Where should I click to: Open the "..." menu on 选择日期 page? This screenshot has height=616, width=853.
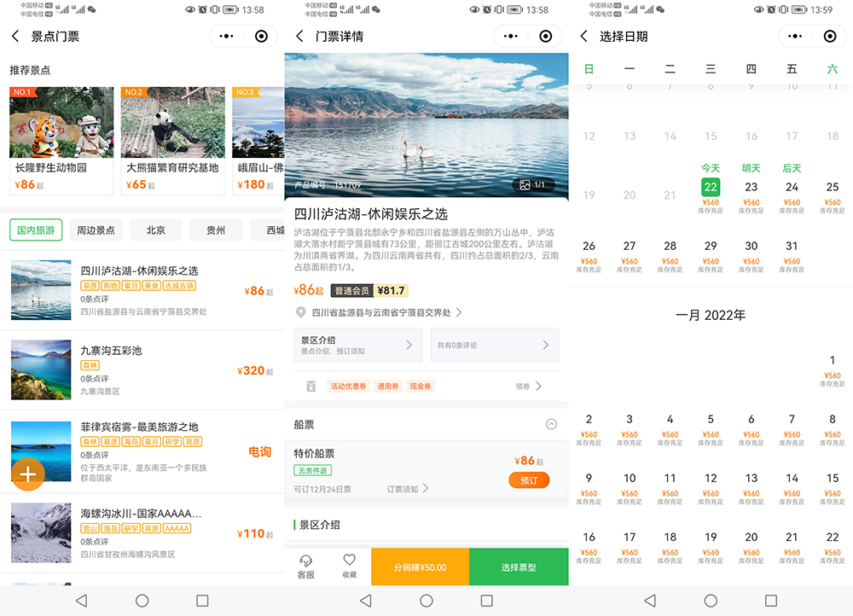792,36
